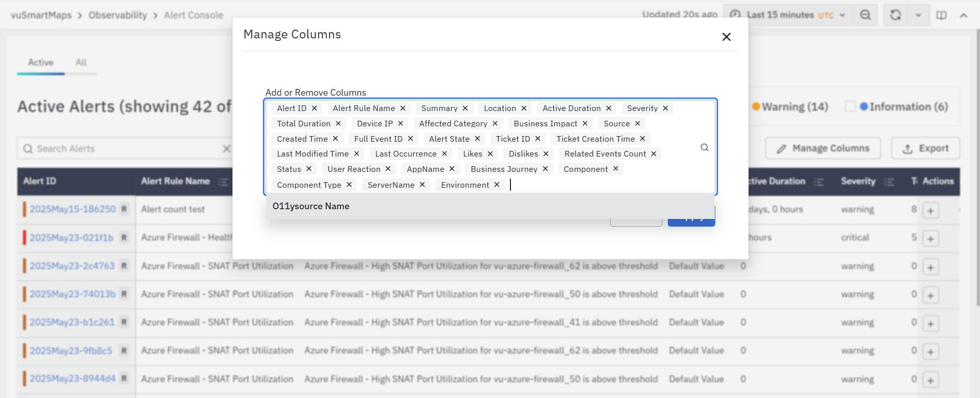Remove the Severity column tag
Screen dimensions: 980x398
click(x=665, y=108)
